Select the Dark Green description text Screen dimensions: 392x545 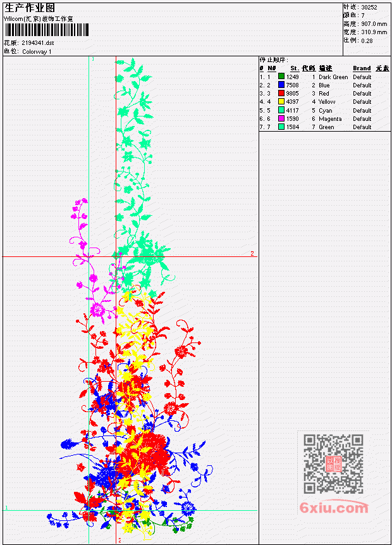click(x=333, y=77)
